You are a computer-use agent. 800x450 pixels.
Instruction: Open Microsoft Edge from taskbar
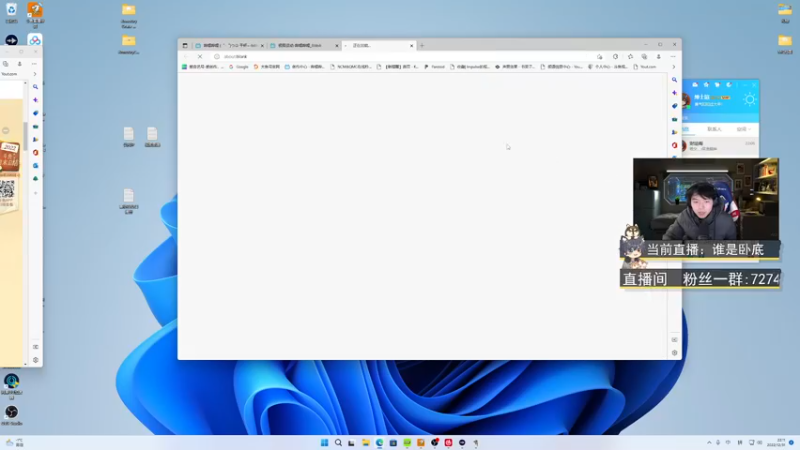pos(380,442)
